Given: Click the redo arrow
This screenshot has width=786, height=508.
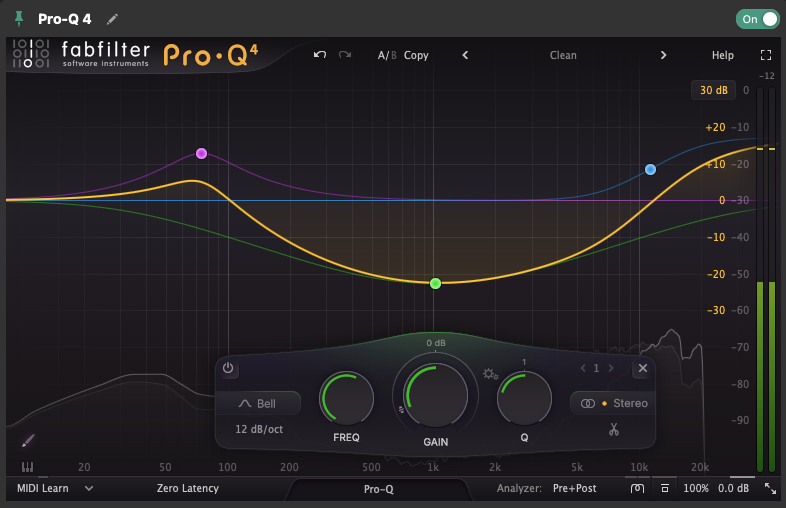Looking at the screenshot, I should click(x=345, y=55).
